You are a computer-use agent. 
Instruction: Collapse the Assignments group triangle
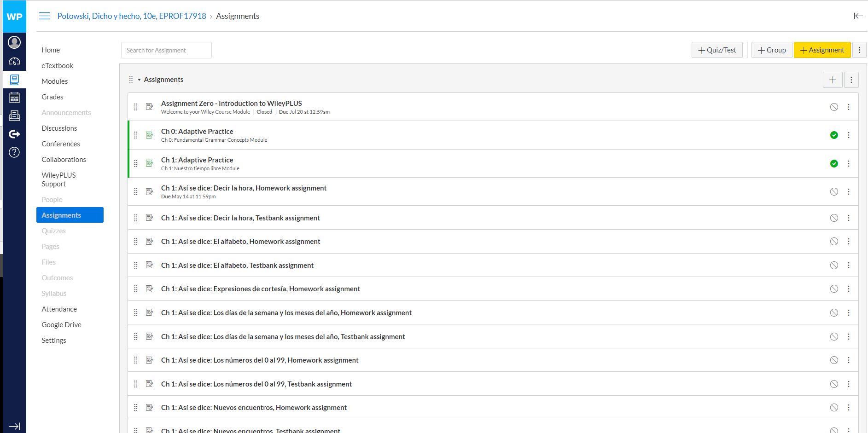[x=139, y=80]
